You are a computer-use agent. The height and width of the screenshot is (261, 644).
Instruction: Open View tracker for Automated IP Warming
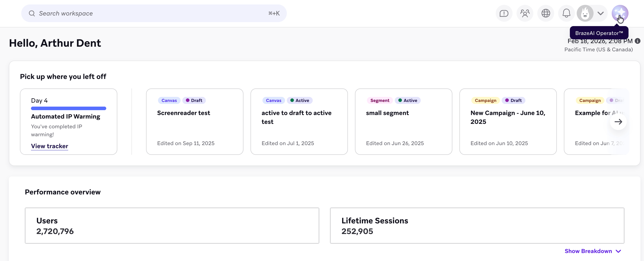[49, 146]
